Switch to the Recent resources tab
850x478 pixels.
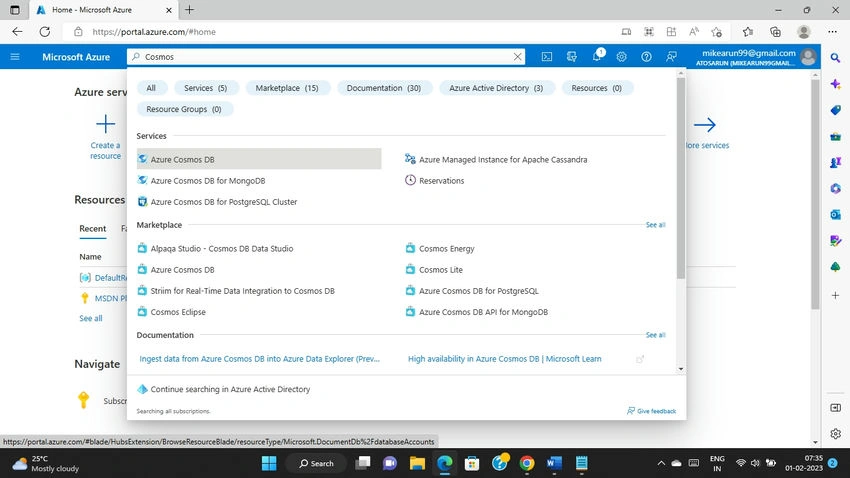coord(93,229)
